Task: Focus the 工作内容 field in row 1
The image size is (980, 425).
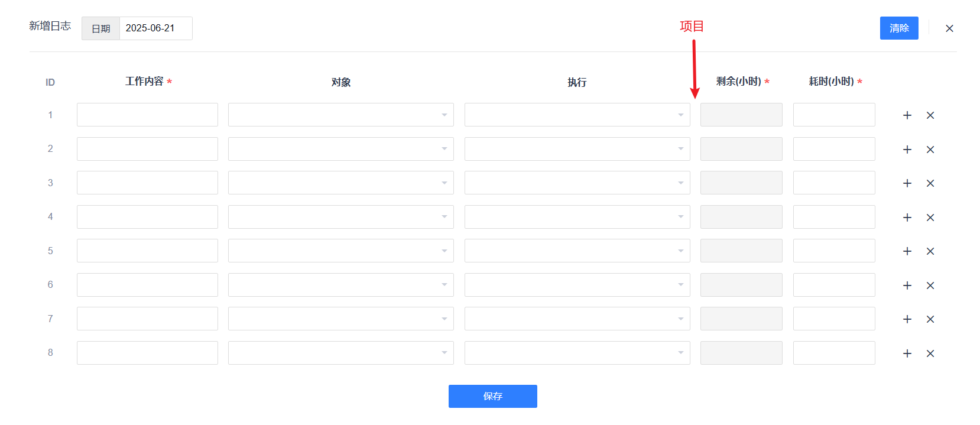Action: (x=147, y=115)
